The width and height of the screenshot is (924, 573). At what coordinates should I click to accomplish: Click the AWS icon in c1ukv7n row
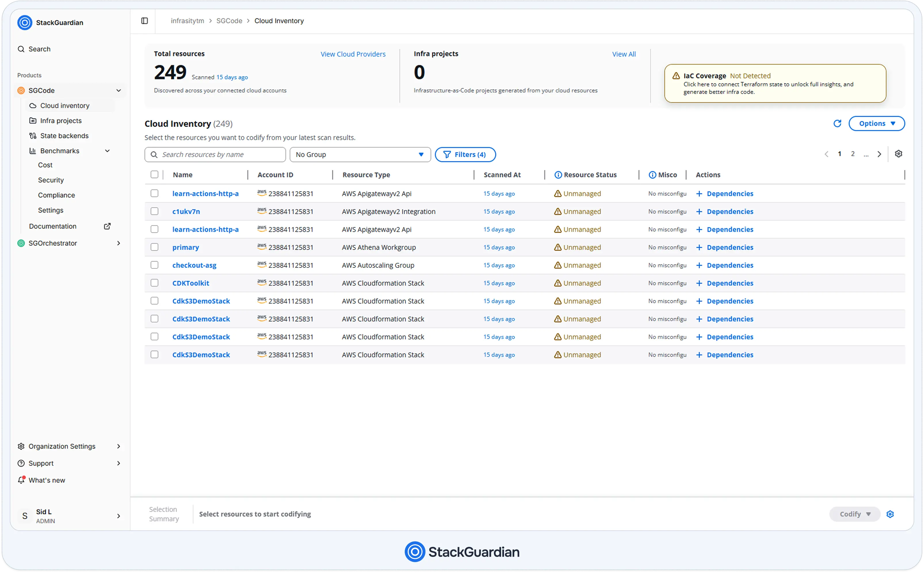tap(261, 211)
